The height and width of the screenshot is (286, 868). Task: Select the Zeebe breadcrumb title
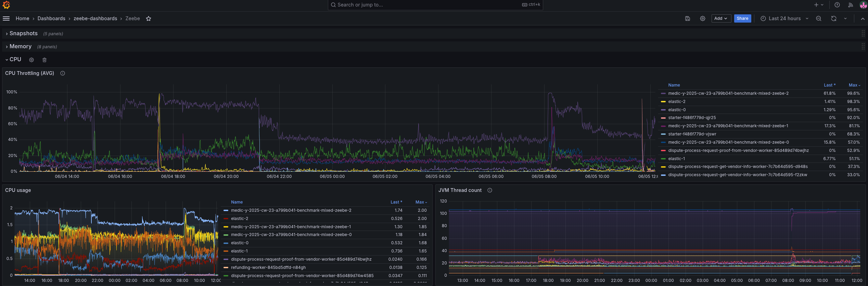[x=132, y=18]
